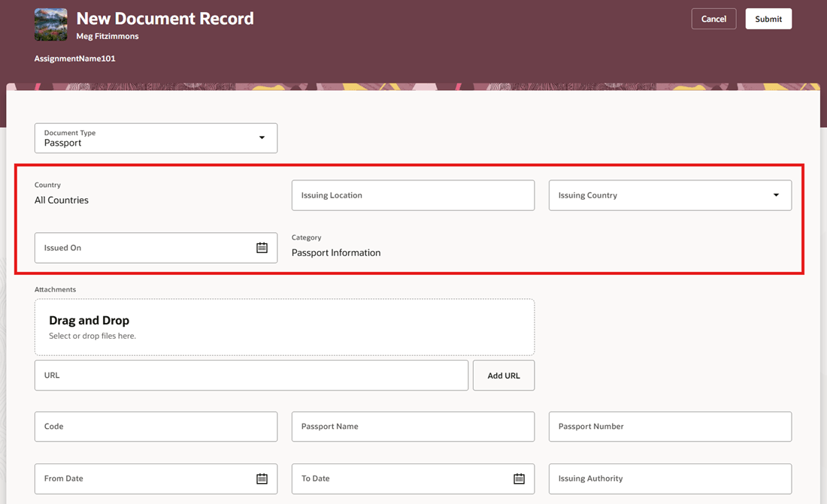The height and width of the screenshot is (504, 827).
Task: Open the To Date calendar picker
Action: 519,478
